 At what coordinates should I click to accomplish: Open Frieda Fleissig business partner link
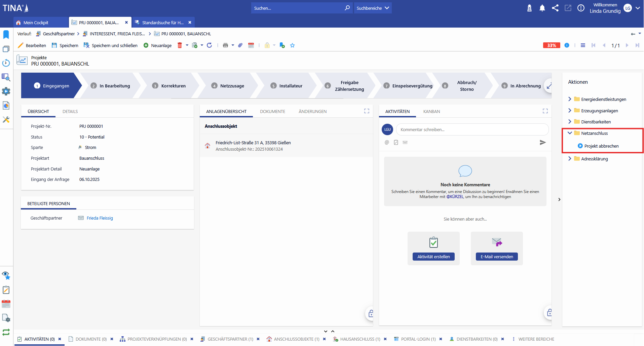100,218
